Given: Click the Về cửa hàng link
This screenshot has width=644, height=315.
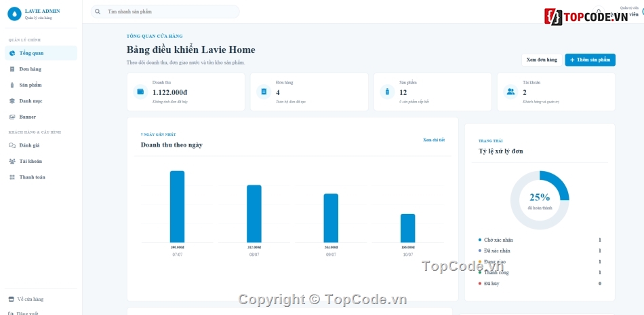Looking at the screenshot, I should 31,299.
